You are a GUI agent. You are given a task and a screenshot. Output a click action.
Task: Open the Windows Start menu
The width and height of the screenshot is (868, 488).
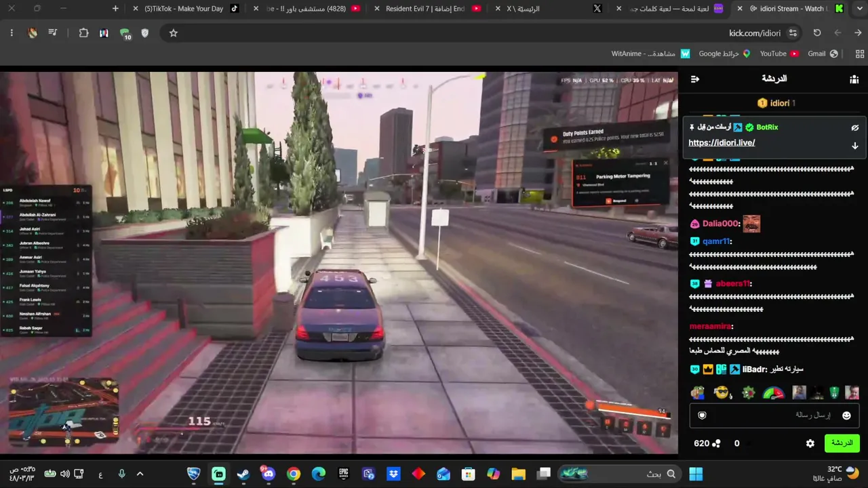696,474
